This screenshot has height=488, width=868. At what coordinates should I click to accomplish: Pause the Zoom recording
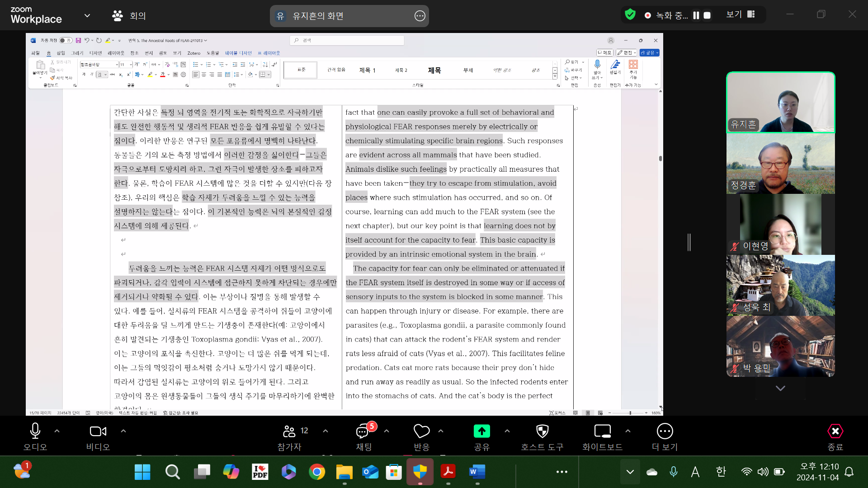(696, 15)
